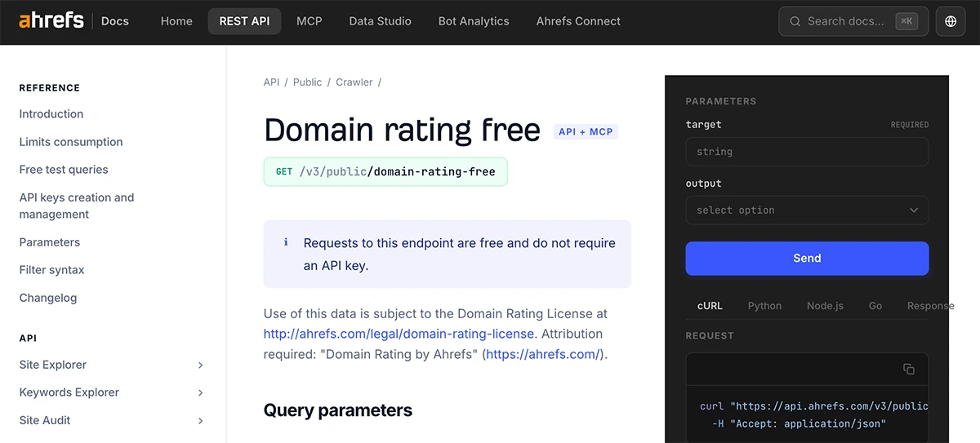Image resolution: width=980 pixels, height=443 pixels.
Task: Open Ahrefs Connect tab
Action: [x=578, y=21]
